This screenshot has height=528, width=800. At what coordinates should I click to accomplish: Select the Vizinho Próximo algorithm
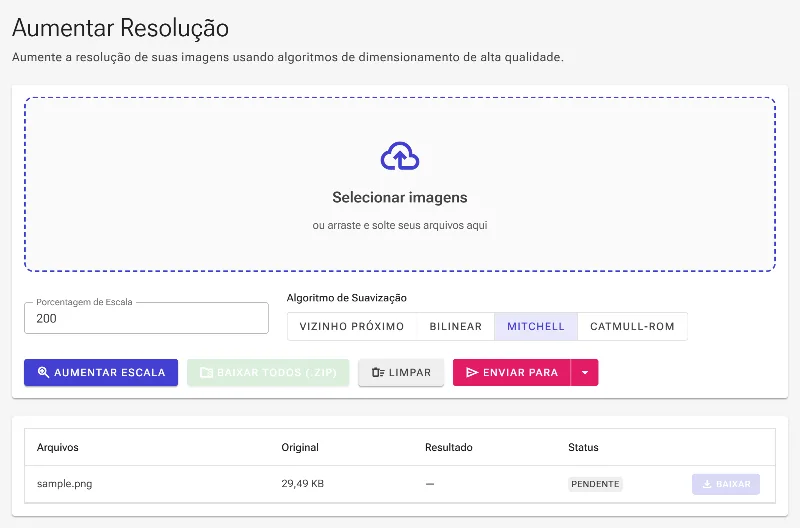pyautogui.click(x=352, y=326)
